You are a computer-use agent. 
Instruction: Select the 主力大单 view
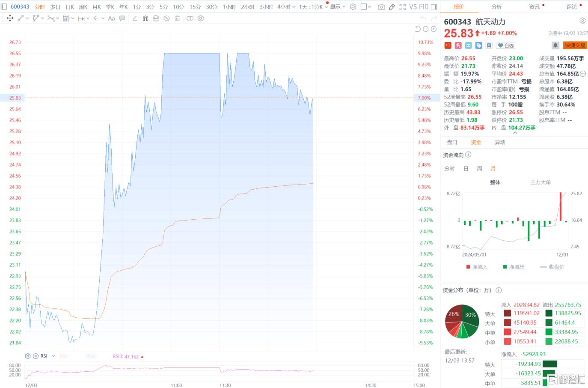[x=540, y=182]
